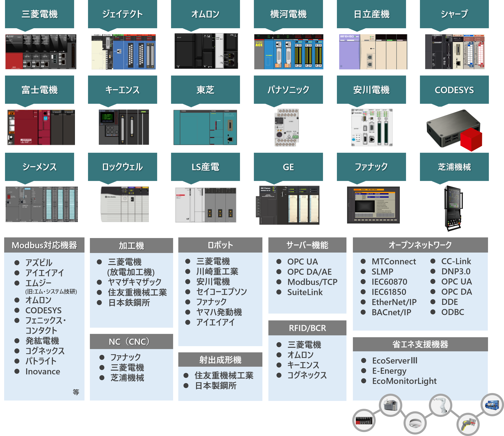Click the 三菱電機 PLC product image
This screenshot has width=504, height=436.
41,52
